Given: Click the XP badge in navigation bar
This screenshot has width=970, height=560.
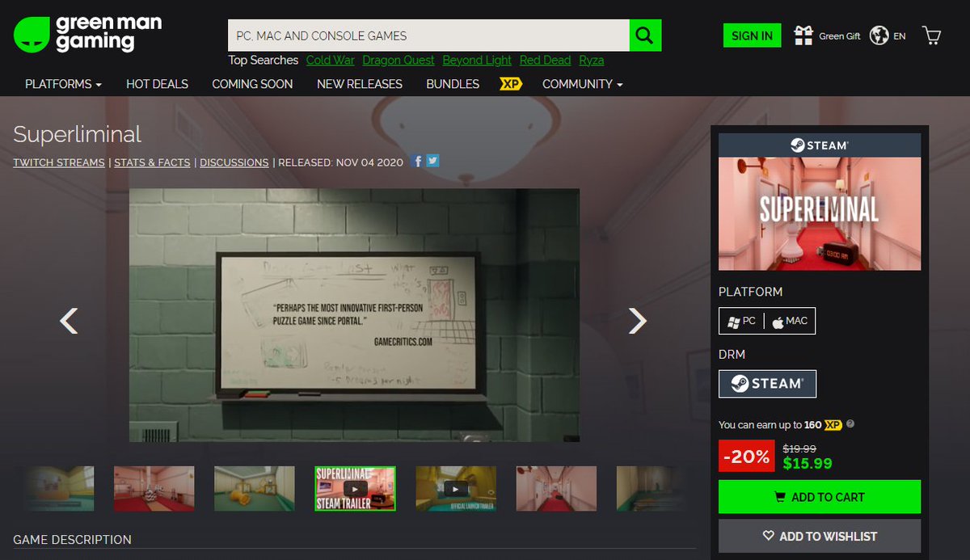Looking at the screenshot, I should coord(511,84).
